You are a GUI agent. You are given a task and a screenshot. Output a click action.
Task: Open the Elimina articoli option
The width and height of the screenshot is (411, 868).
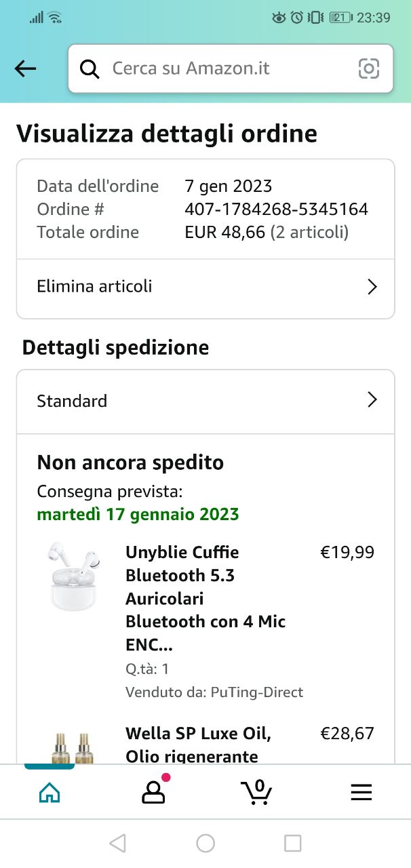95,286
